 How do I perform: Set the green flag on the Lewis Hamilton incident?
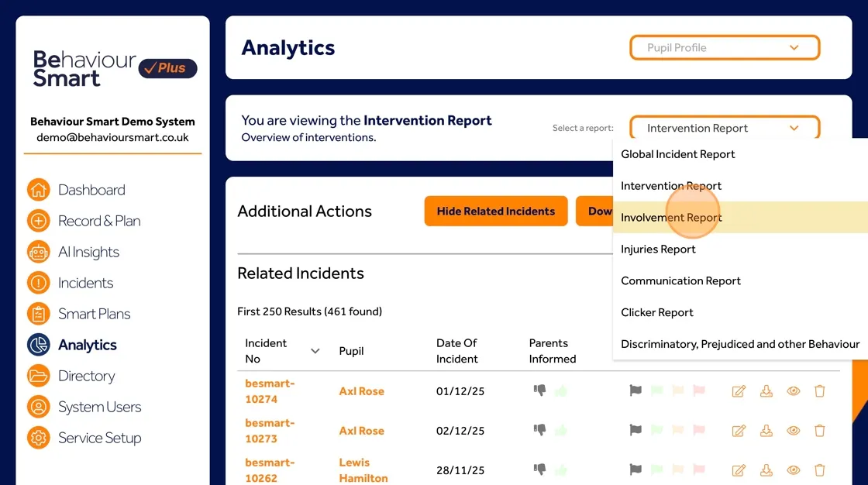point(656,470)
